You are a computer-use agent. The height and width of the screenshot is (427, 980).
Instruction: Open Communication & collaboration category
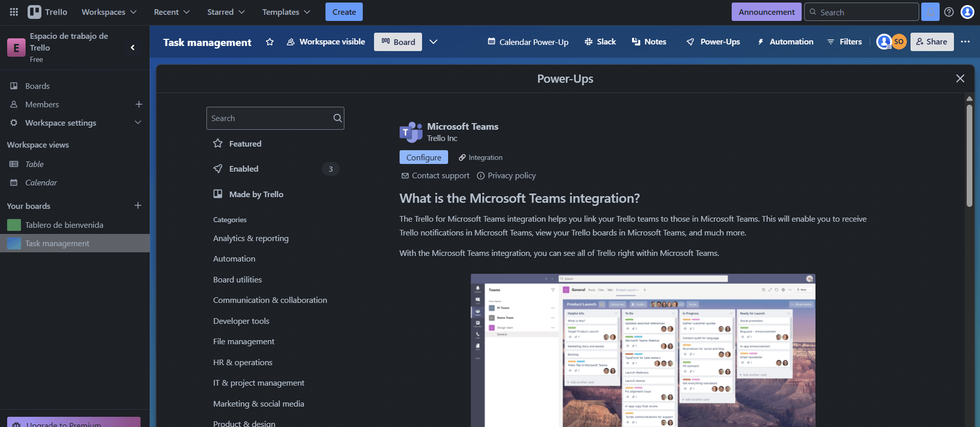(x=270, y=300)
